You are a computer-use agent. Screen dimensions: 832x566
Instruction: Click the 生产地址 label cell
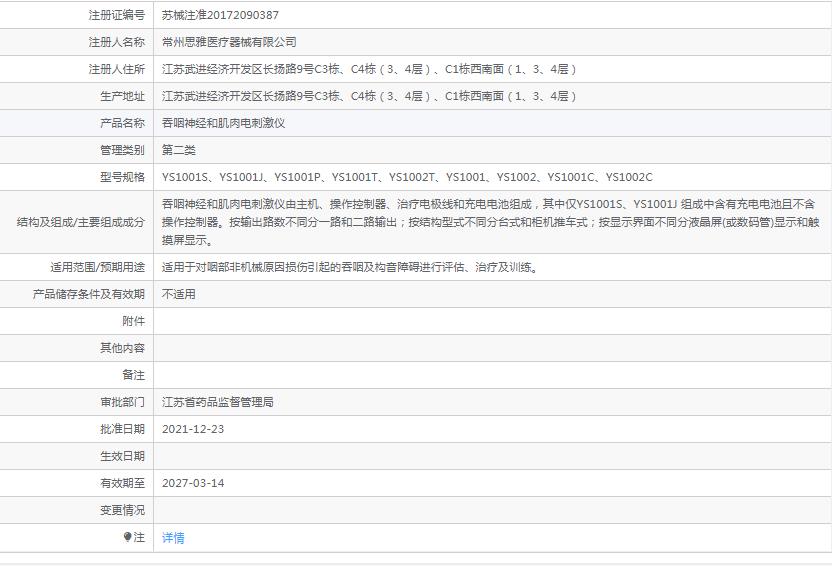(76, 96)
